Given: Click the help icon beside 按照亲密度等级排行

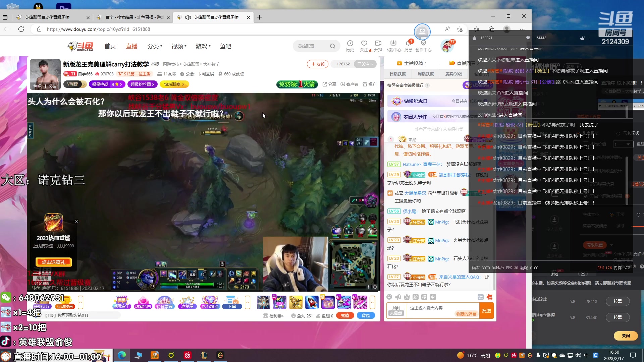Looking at the screenshot, I should [427, 85].
